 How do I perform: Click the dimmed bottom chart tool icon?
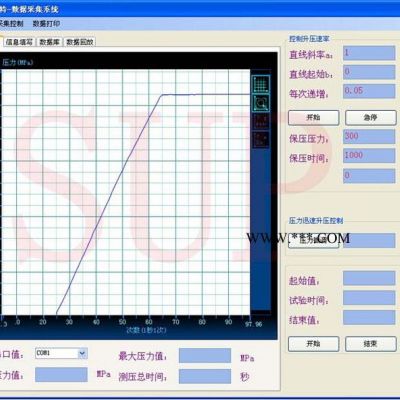pos(261,139)
